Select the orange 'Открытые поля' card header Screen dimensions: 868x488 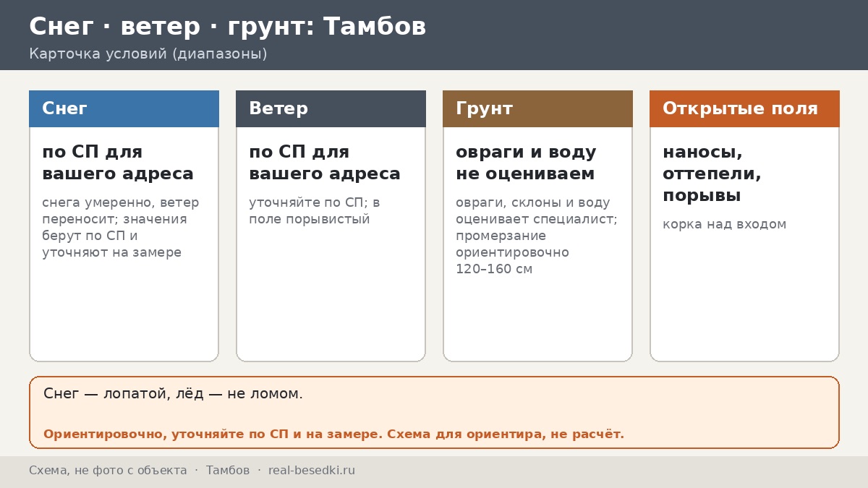744,108
